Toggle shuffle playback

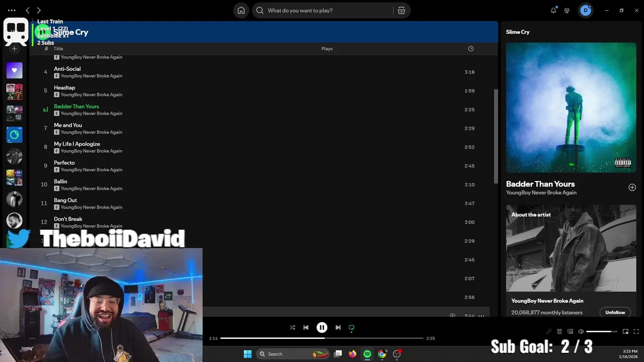point(292,327)
